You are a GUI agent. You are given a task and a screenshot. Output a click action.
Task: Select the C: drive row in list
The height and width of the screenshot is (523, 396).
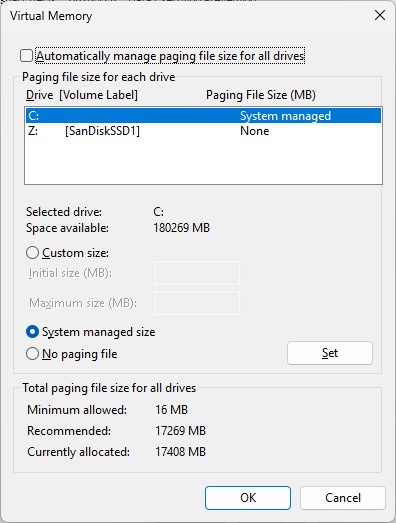point(203,116)
